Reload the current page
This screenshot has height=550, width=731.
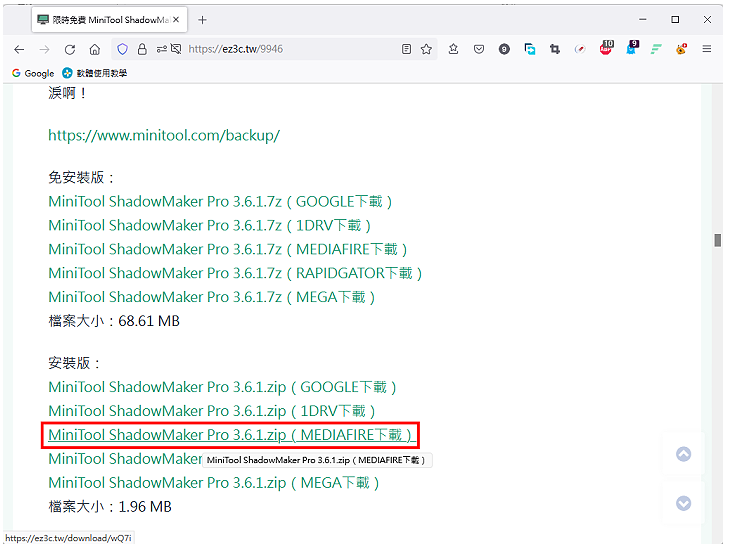pos(70,49)
